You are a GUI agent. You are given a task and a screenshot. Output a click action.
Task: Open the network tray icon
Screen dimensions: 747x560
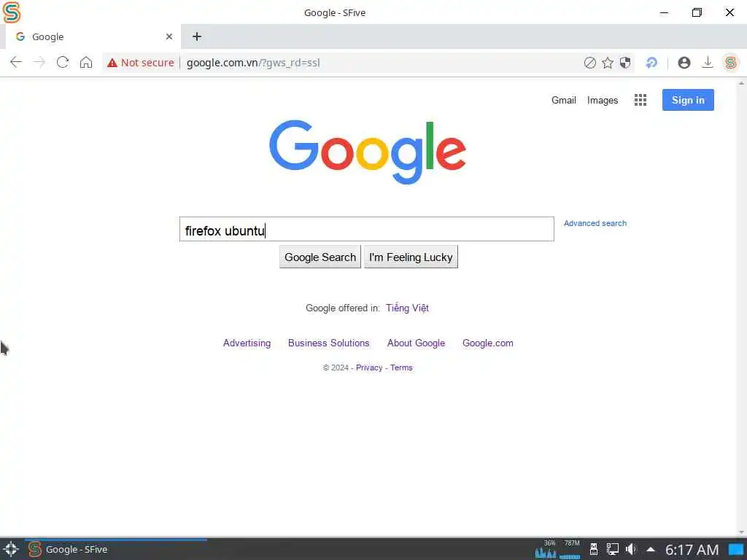613,550
